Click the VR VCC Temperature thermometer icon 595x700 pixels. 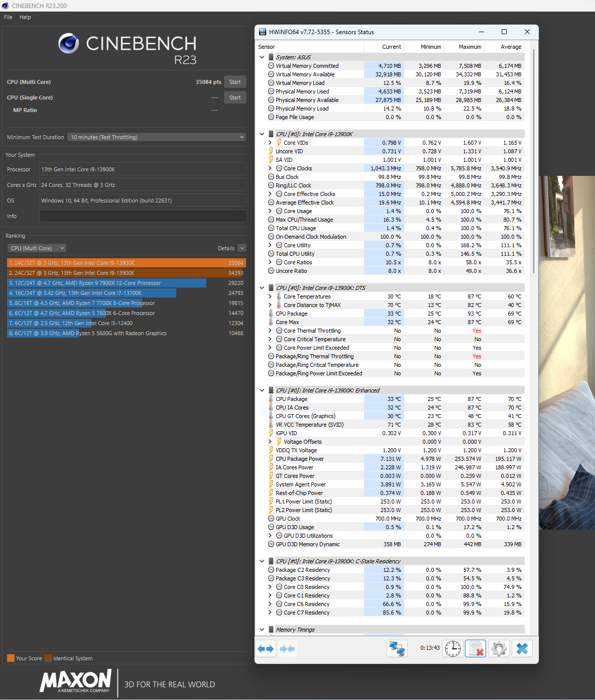click(271, 425)
